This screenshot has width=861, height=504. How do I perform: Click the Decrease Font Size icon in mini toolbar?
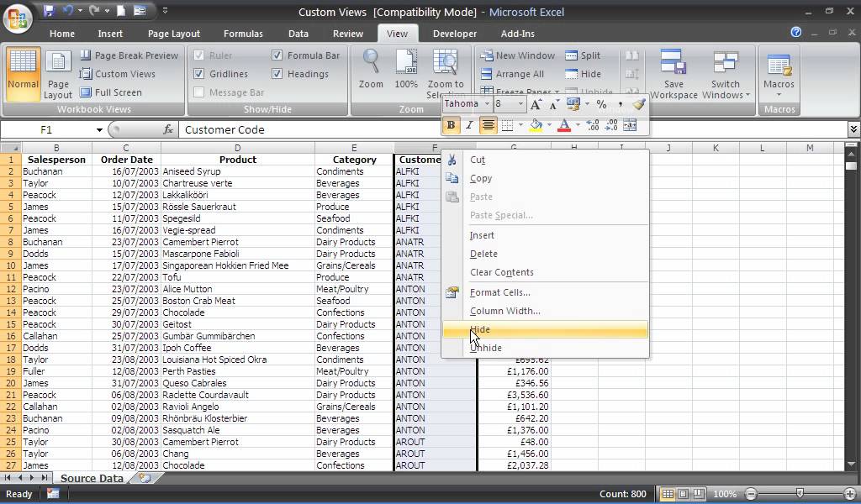pos(554,104)
